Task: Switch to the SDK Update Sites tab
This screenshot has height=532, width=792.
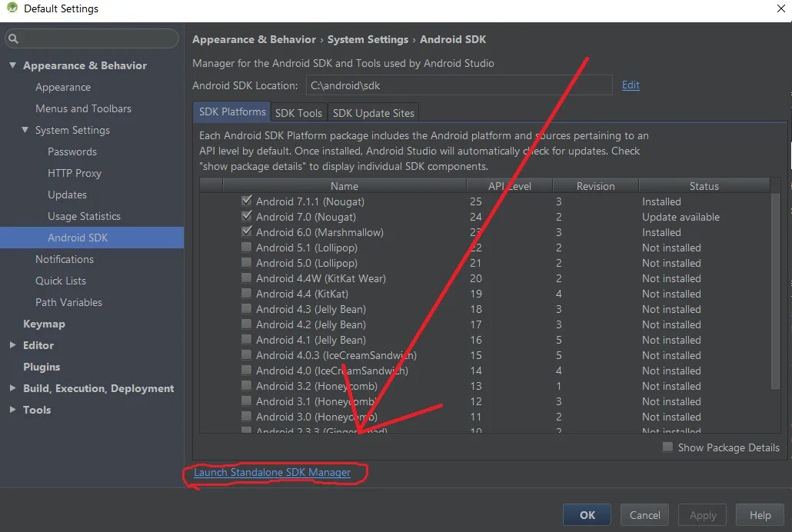Action: pyautogui.click(x=373, y=113)
